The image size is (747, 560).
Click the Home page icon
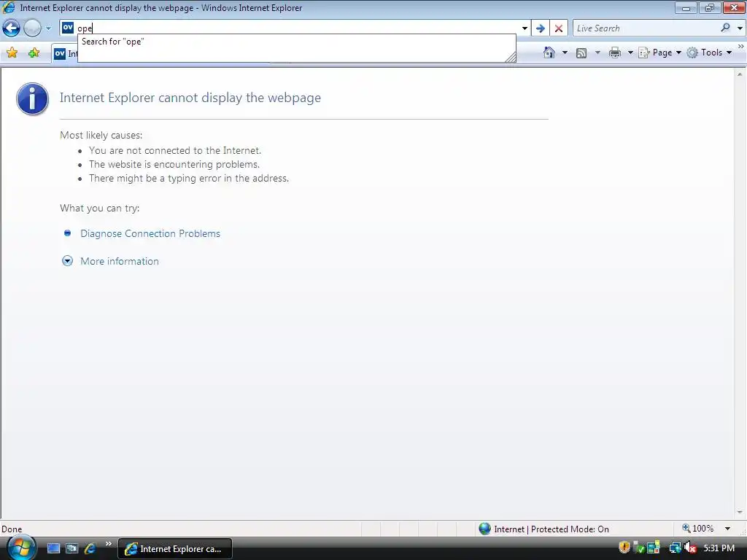pyautogui.click(x=549, y=52)
